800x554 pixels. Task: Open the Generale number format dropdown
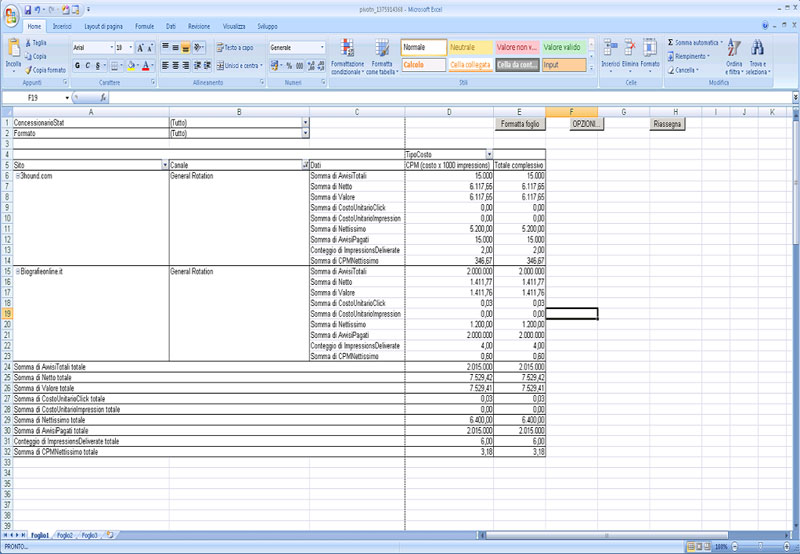pyautogui.click(x=322, y=47)
